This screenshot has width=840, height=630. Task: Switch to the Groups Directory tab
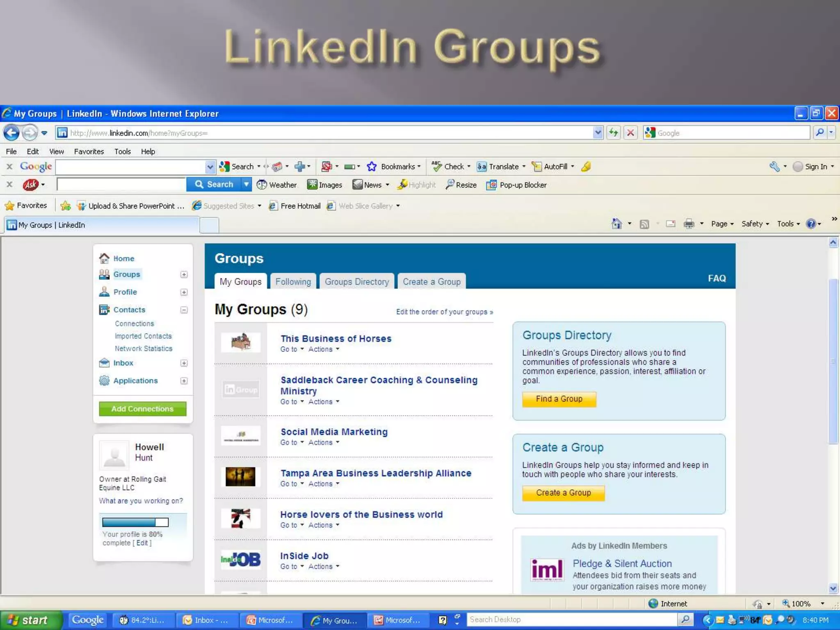[x=357, y=281]
